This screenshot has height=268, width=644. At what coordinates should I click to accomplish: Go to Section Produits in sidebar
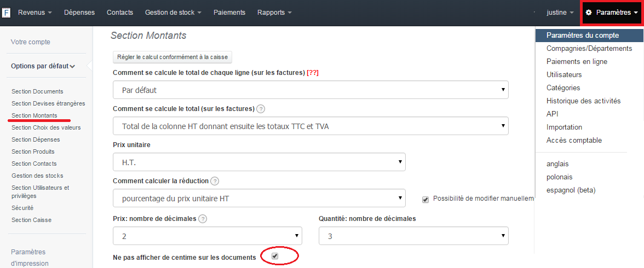(x=33, y=152)
